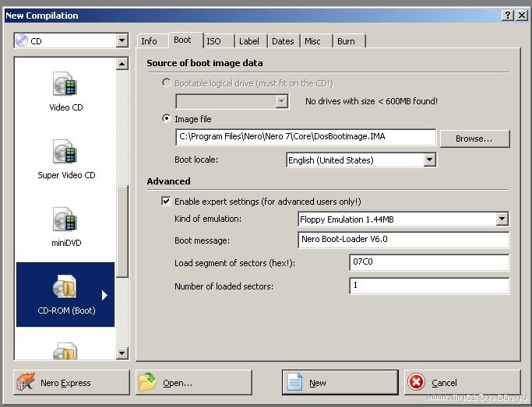Image resolution: width=532 pixels, height=407 pixels.
Task: Click the context help question mark button
Action: [508, 16]
